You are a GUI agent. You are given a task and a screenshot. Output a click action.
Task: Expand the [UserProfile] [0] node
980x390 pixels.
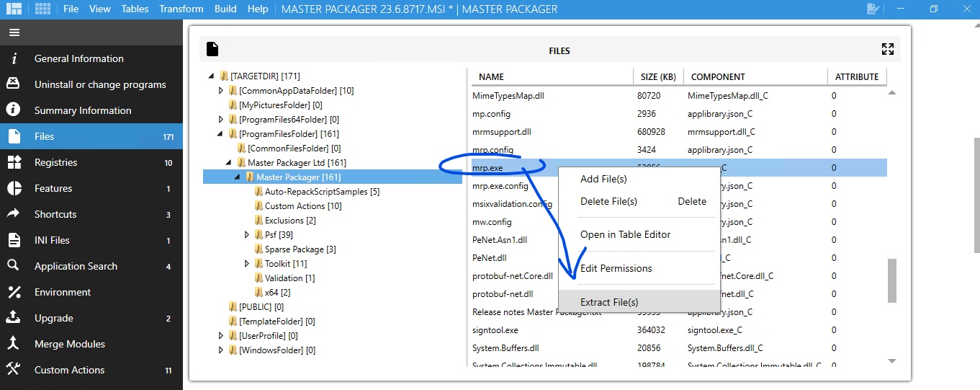pyautogui.click(x=221, y=335)
